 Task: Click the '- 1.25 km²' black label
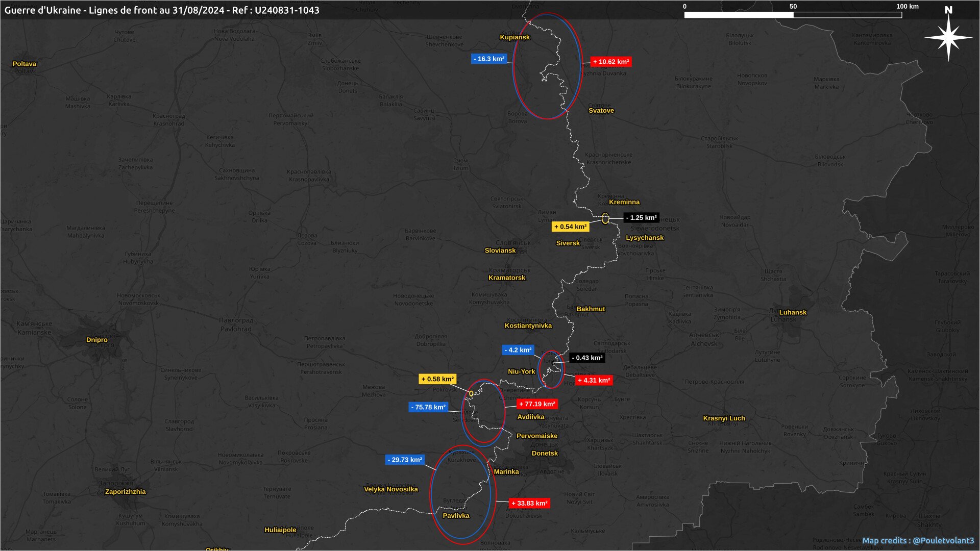tap(641, 218)
